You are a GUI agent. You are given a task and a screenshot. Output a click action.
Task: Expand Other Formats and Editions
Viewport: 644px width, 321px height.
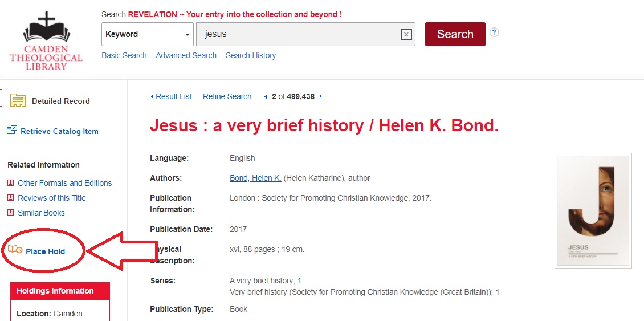tap(64, 183)
